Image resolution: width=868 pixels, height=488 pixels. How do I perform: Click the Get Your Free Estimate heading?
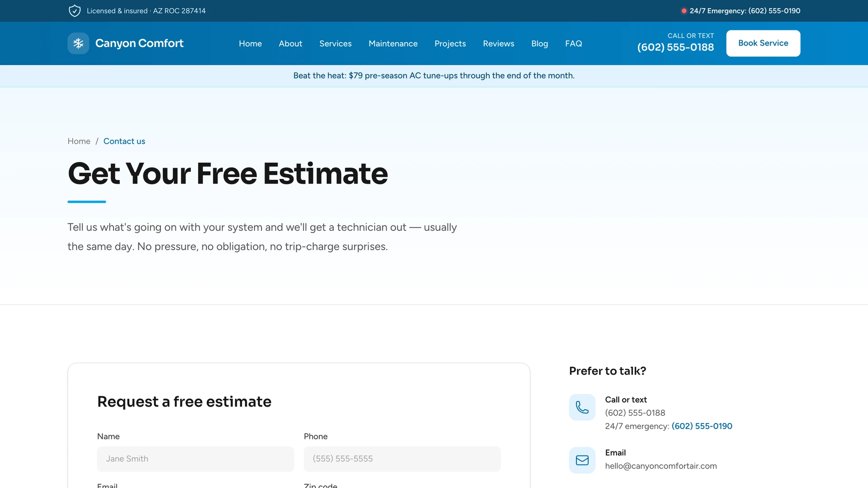(x=228, y=174)
